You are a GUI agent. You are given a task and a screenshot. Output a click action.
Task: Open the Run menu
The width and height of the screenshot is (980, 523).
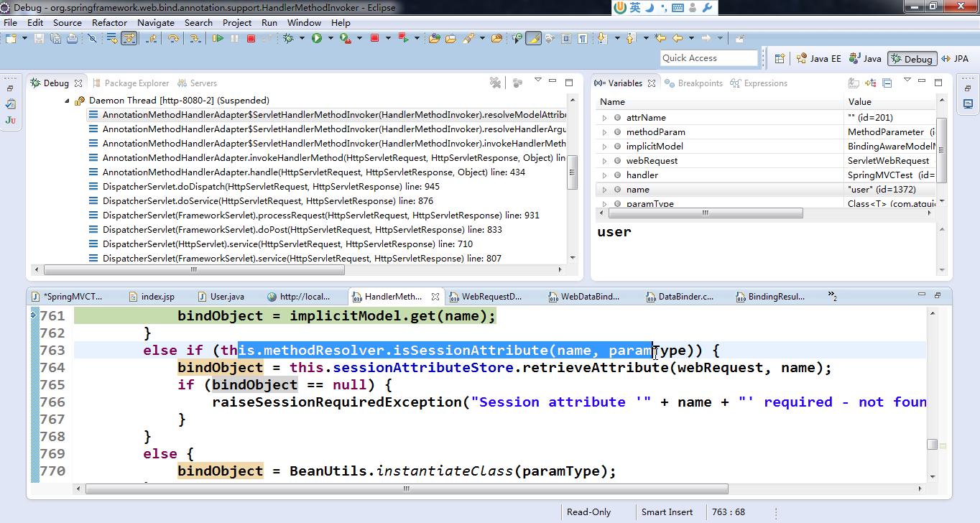pos(269,22)
